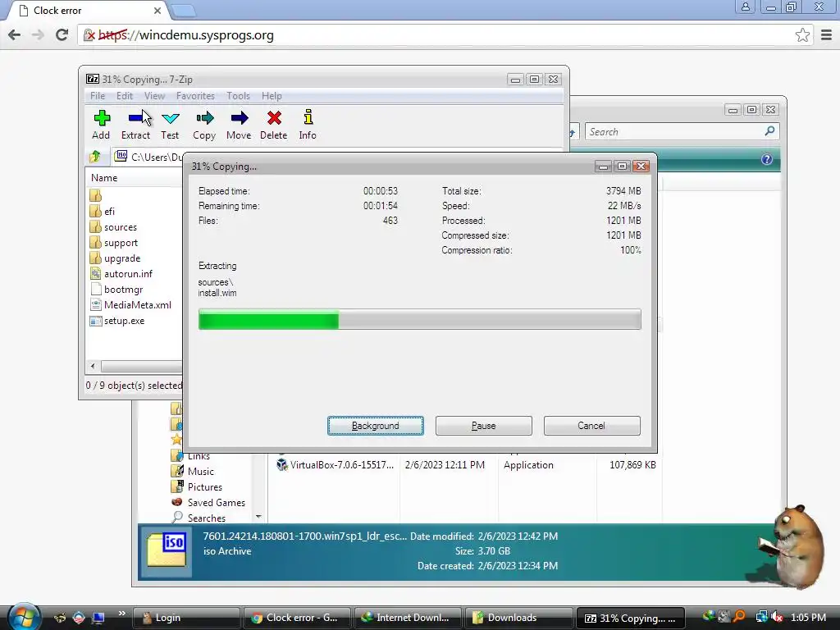Click the Move toolbar icon in 7-Zip
This screenshot has height=630, width=840.
[239, 125]
